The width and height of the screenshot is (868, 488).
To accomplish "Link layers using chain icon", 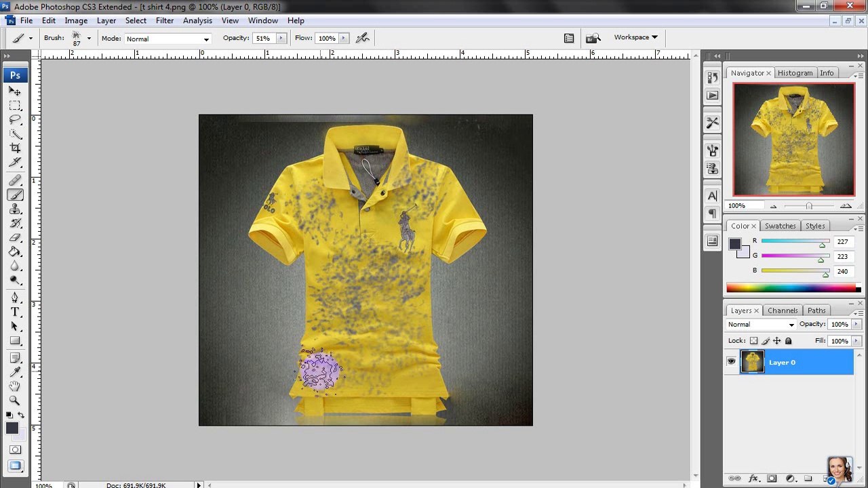I will (734, 479).
